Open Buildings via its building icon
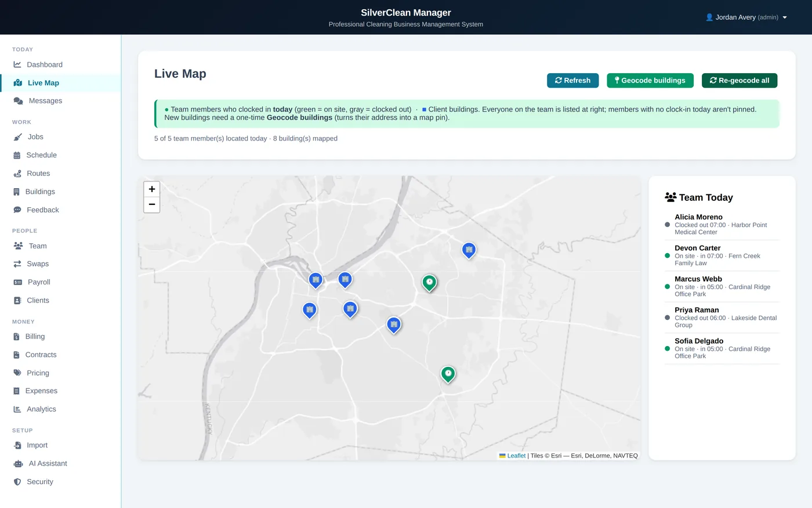The width and height of the screenshot is (812, 508). pos(16,192)
